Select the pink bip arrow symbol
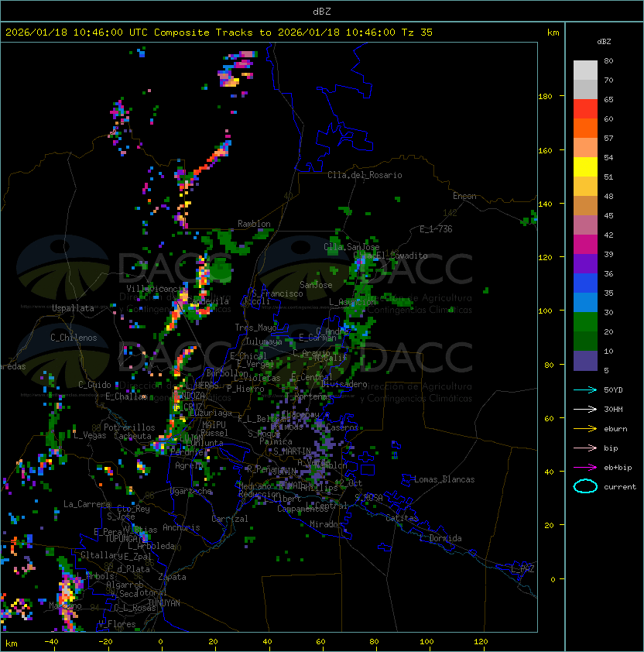Viewport: 644px width, 652px height. coord(585,448)
